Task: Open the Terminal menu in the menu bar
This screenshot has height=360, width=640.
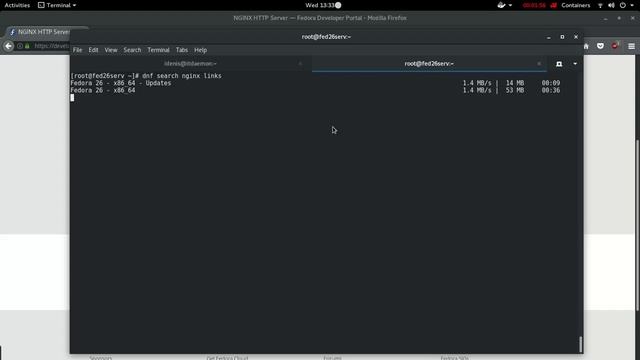Action: pos(158,50)
